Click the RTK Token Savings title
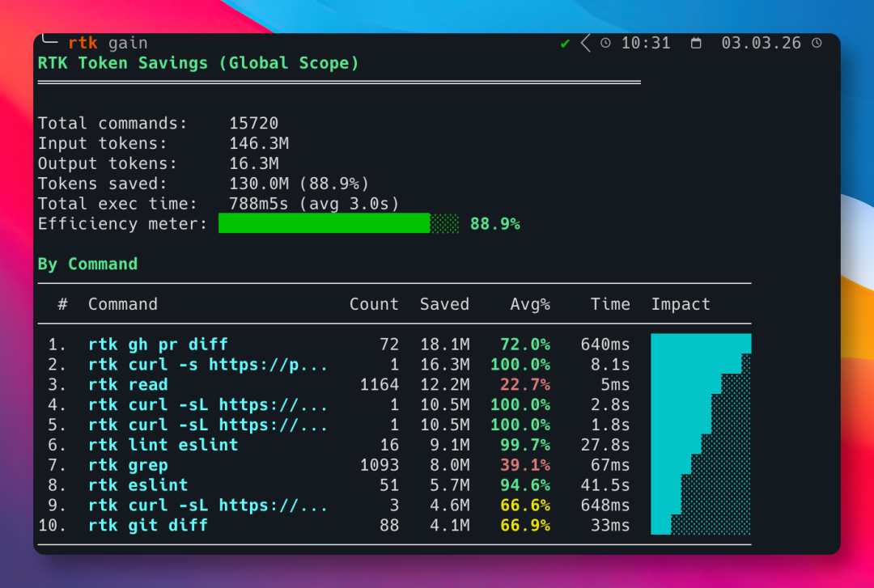The height and width of the screenshot is (588, 874). point(198,63)
